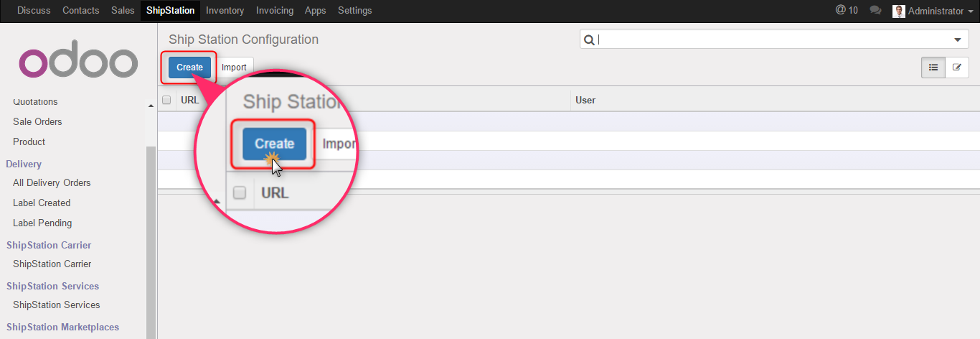Switch to list view icon
The image size is (980, 339).
tap(933, 68)
